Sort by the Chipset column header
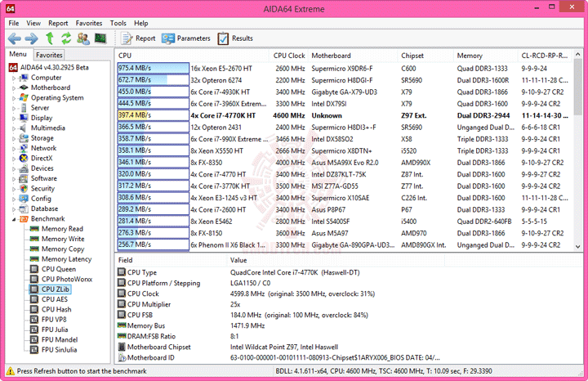This screenshot has height=381, width=588. click(x=425, y=56)
